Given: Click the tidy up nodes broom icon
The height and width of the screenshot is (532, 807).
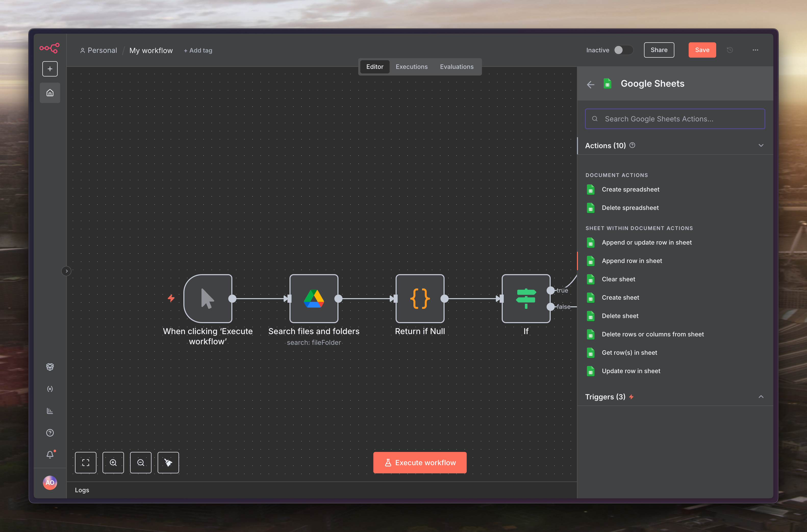Looking at the screenshot, I should [x=168, y=462].
